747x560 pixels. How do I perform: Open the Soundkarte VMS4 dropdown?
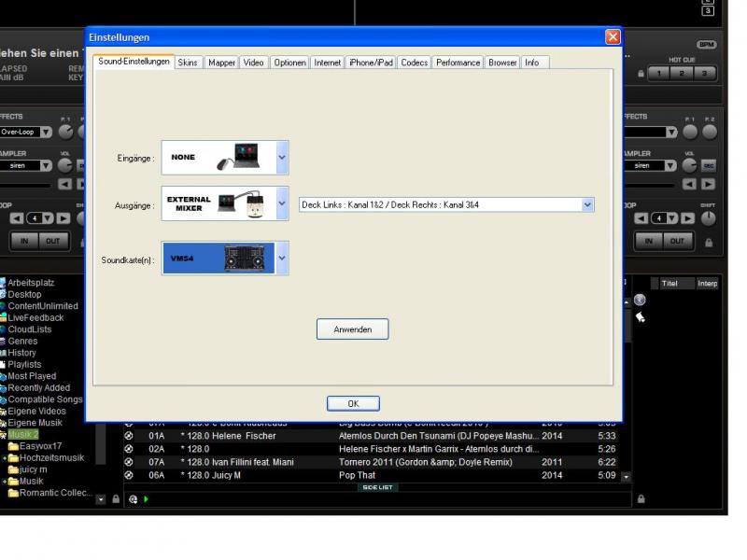282,259
